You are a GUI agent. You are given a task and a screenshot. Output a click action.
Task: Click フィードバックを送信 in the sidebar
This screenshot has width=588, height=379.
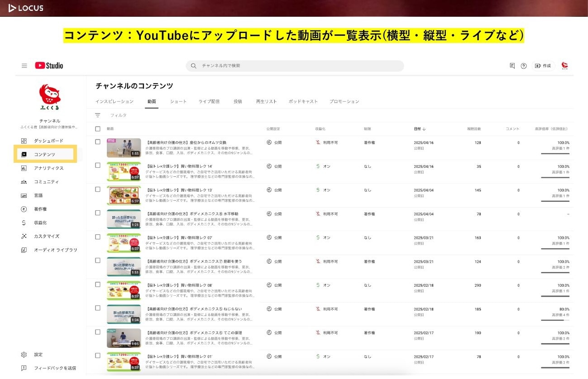(x=55, y=368)
